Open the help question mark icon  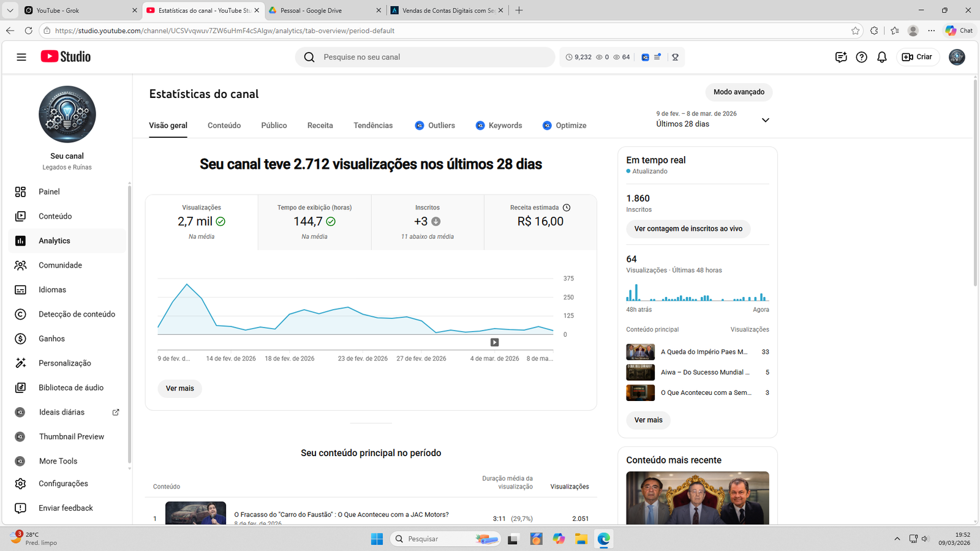(x=861, y=57)
